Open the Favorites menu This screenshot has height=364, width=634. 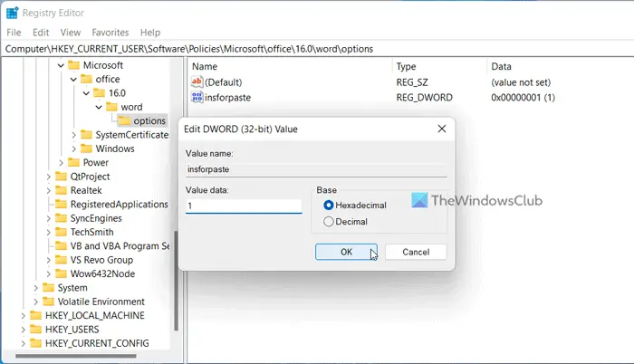[x=110, y=33]
